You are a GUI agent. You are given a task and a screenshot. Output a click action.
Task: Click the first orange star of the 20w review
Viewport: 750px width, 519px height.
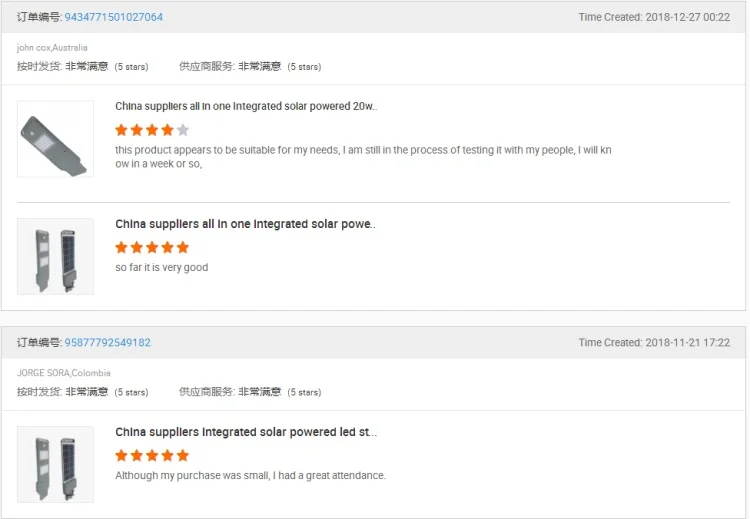tap(121, 130)
